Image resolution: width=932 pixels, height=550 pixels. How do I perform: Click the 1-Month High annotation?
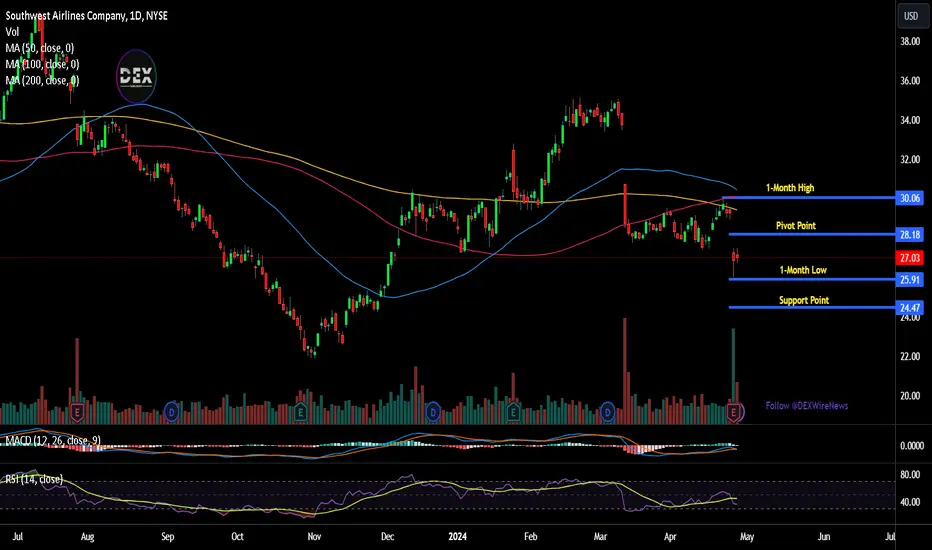pyautogui.click(x=790, y=188)
